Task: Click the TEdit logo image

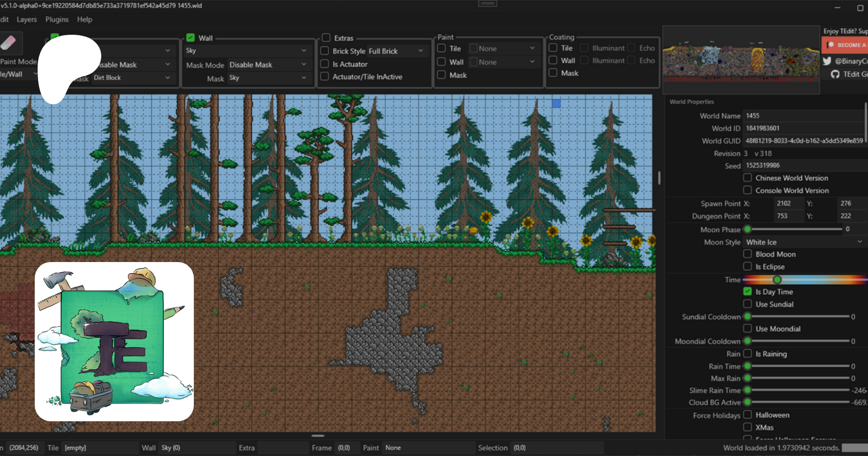Action: [114, 342]
